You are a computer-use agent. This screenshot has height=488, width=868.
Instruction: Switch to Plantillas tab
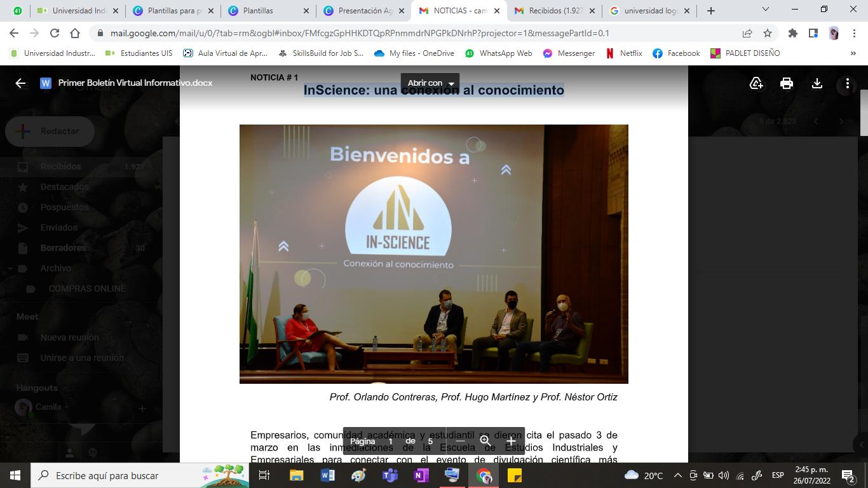[268, 11]
